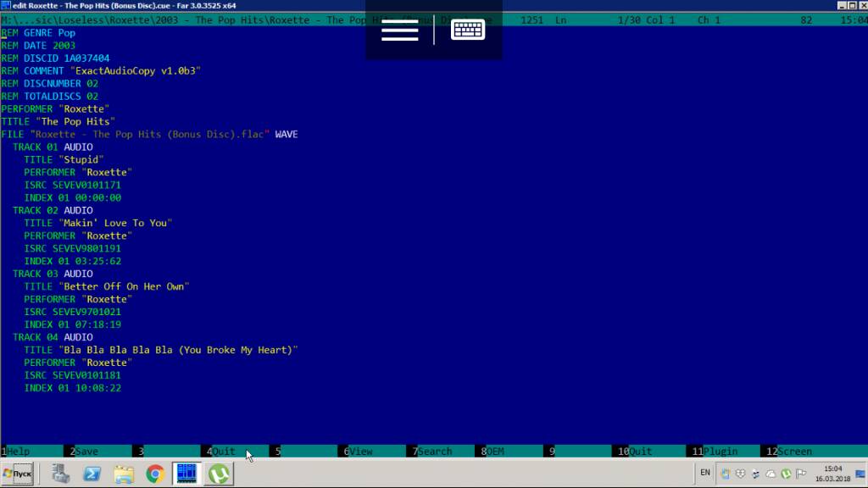The height and width of the screenshot is (488, 868).
Task: Click the "INDEX 01 03:25:62" line
Action: pyautogui.click(x=73, y=263)
